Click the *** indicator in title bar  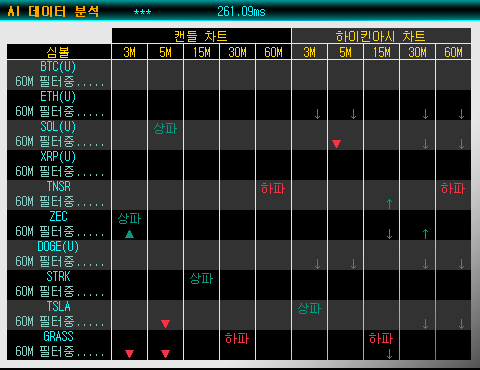point(142,12)
